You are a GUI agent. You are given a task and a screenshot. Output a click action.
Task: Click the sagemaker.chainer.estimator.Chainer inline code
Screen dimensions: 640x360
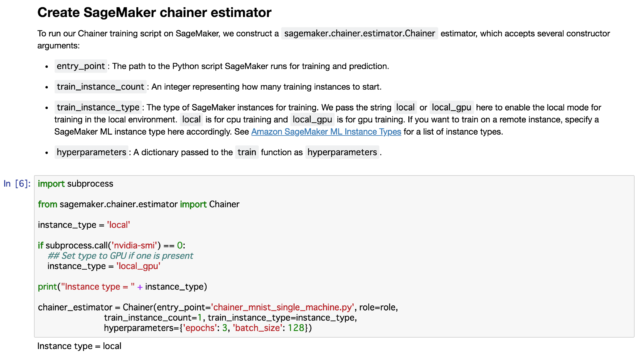[360, 33]
